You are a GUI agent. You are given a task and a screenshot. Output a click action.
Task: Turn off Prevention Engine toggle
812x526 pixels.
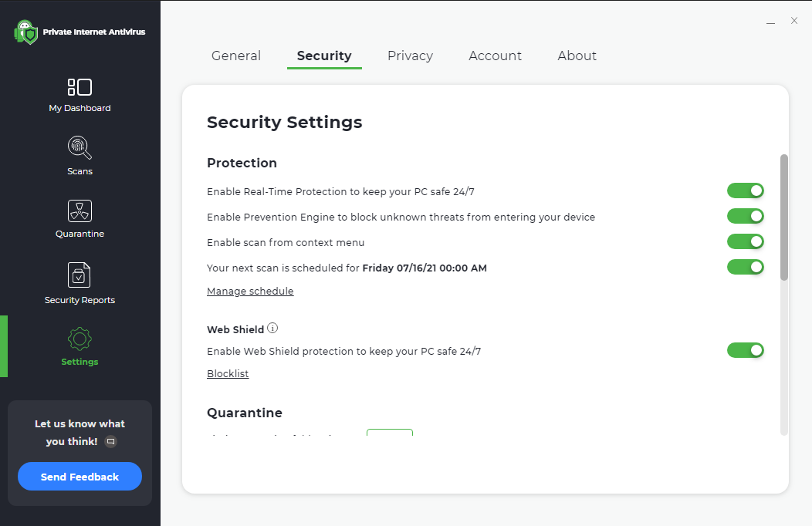pyautogui.click(x=745, y=216)
